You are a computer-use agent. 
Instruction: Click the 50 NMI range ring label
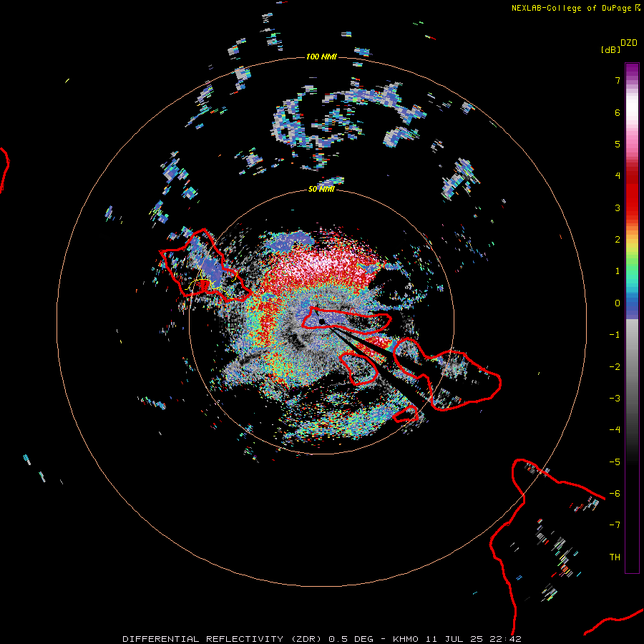(x=321, y=190)
